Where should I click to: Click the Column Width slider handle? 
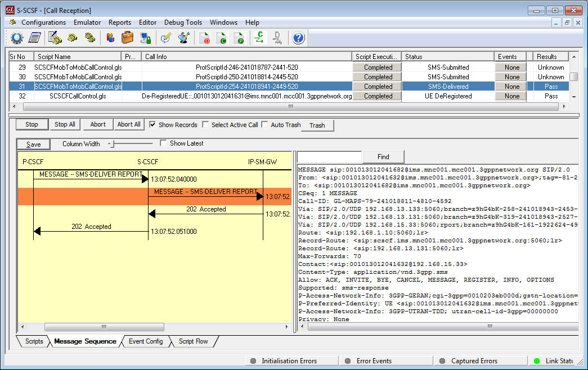point(112,144)
